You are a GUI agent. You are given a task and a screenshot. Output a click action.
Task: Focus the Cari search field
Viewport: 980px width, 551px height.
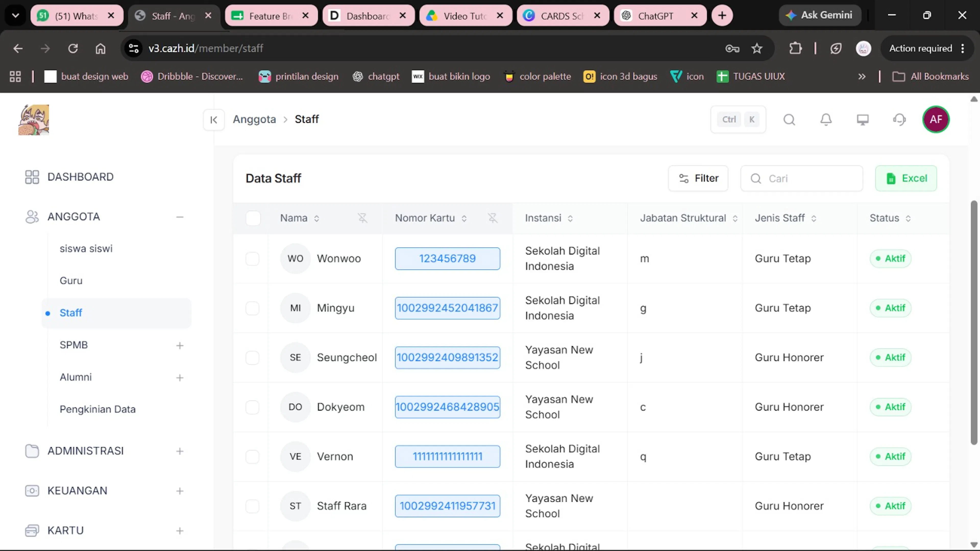(x=802, y=178)
